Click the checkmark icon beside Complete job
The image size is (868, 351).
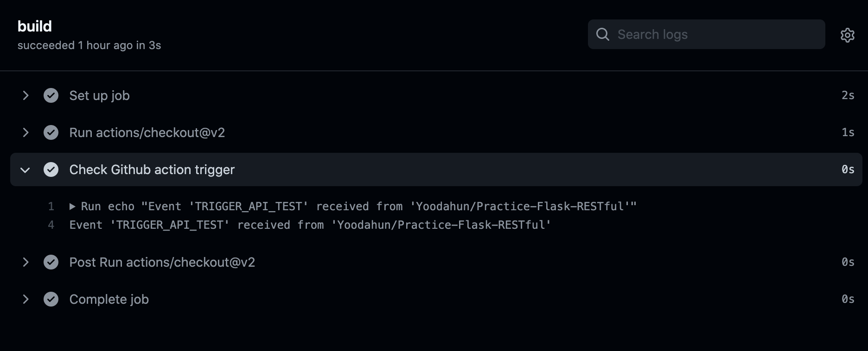coord(51,299)
